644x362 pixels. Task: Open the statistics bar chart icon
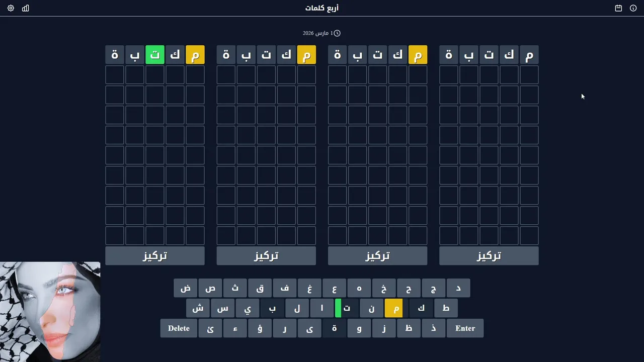[26, 8]
